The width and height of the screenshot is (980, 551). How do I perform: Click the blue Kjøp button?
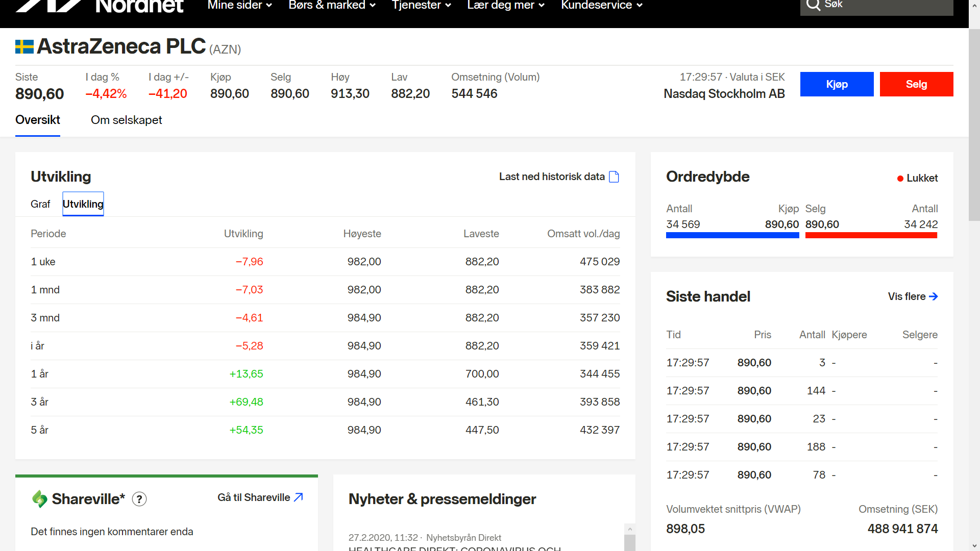[837, 84]
